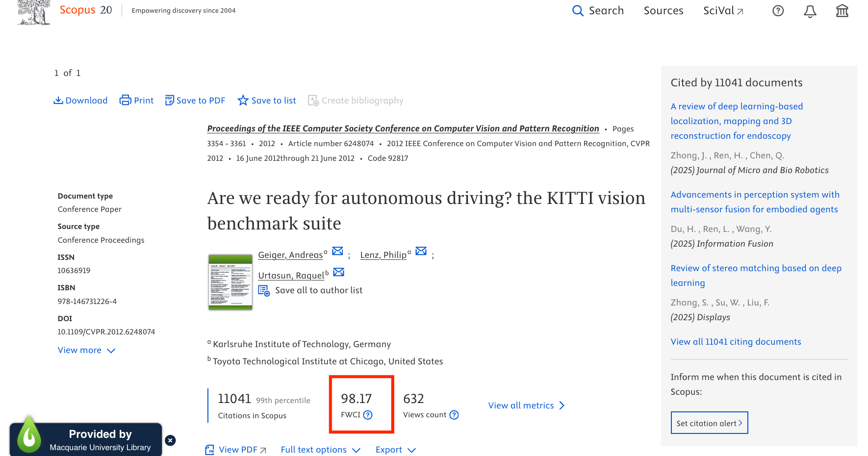Click the Set citation alert button

[709, 423]
